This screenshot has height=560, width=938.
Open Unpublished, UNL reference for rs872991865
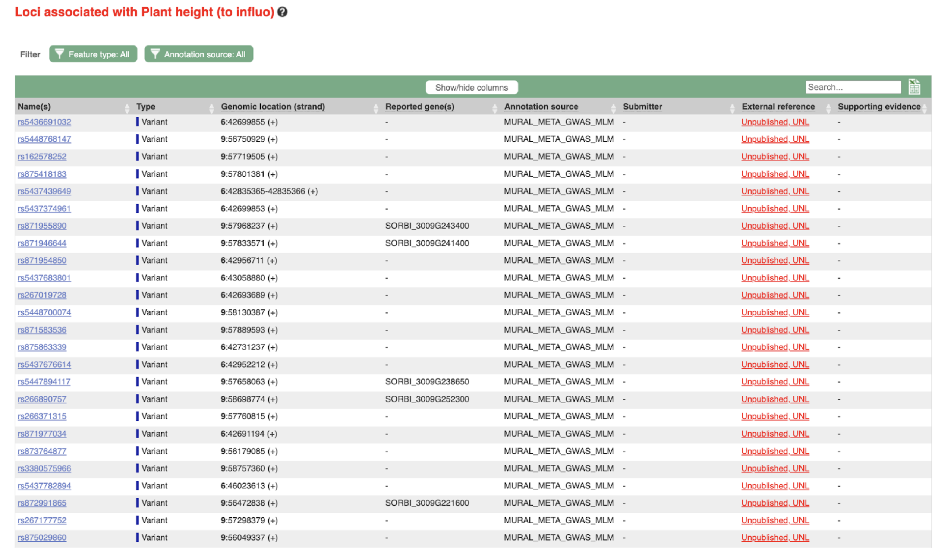point(775,503)
